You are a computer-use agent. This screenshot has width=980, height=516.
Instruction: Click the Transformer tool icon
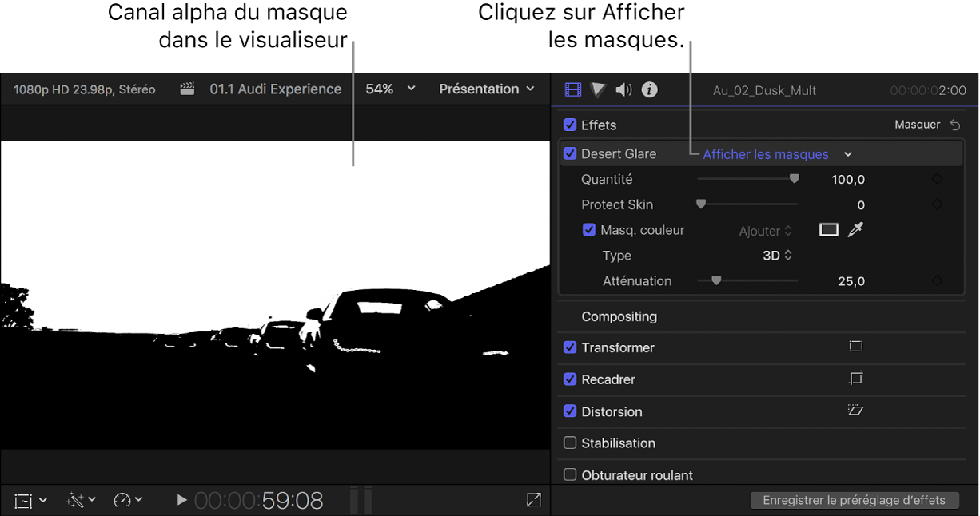tap(856, 347)
